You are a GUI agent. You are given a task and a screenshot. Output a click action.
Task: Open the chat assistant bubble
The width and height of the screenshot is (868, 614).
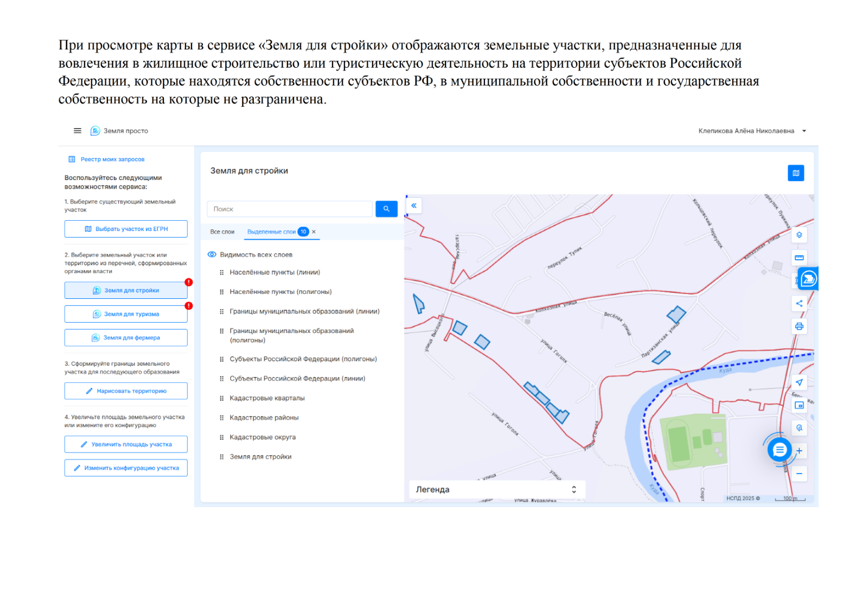(x=779, y=450)
